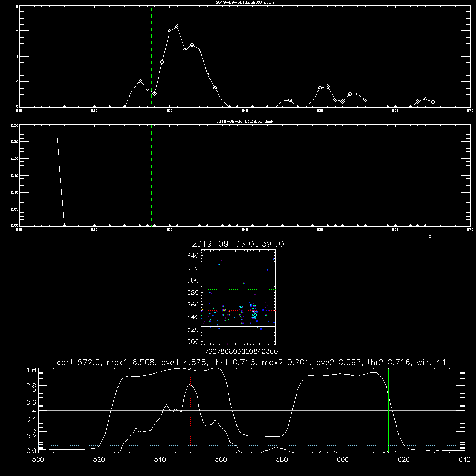
Task: Click the '620' tick label on bottom plot x-axis
Action: pyautogui.click(x=404, y=460)
